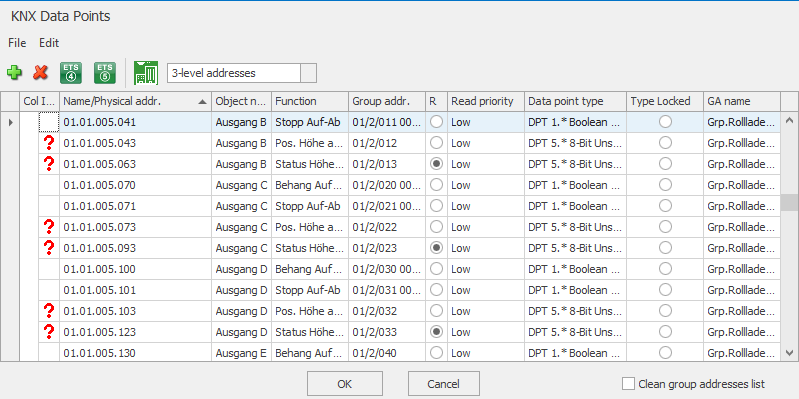Viewport: 799px width, 399px height.
Task: Click question mark icon for 01.01.005.103
Action: 49,310
